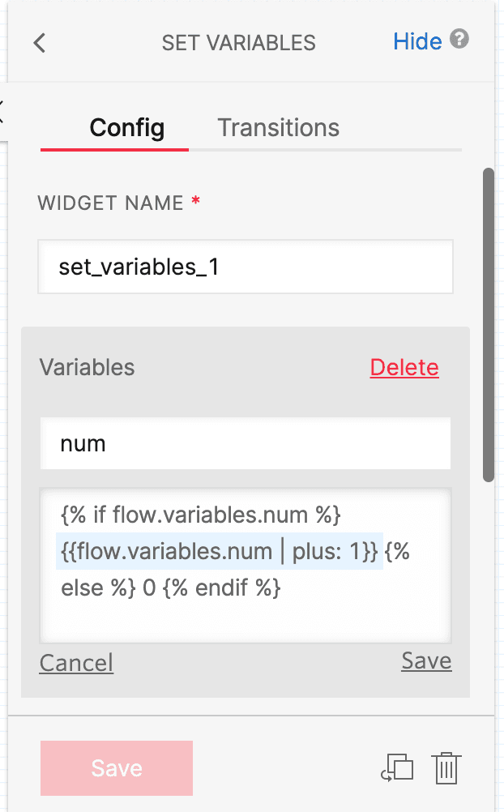The width and height of the screenshot is (504, 812).
Task: Hide the Set Variables panel
Action: click(416, 41)
